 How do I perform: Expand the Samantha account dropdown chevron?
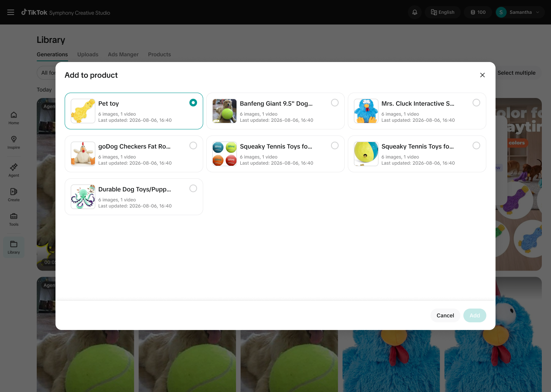(538, 12)
